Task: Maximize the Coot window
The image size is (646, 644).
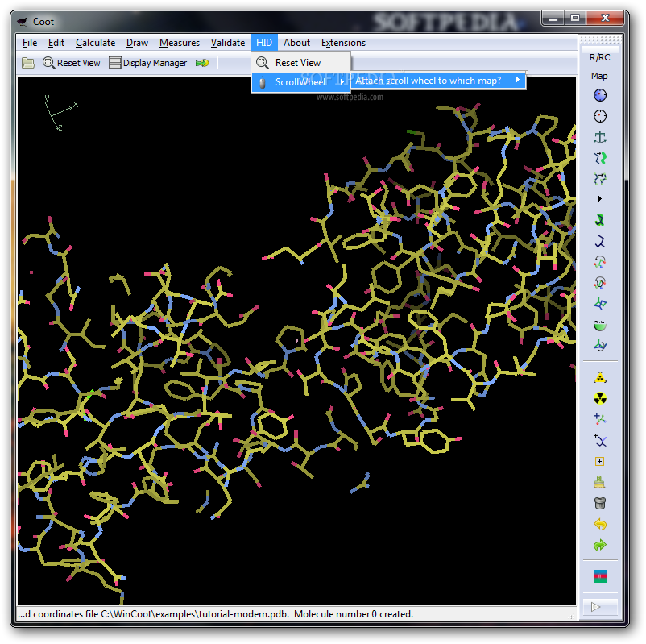Action: [x=575, y=19]
